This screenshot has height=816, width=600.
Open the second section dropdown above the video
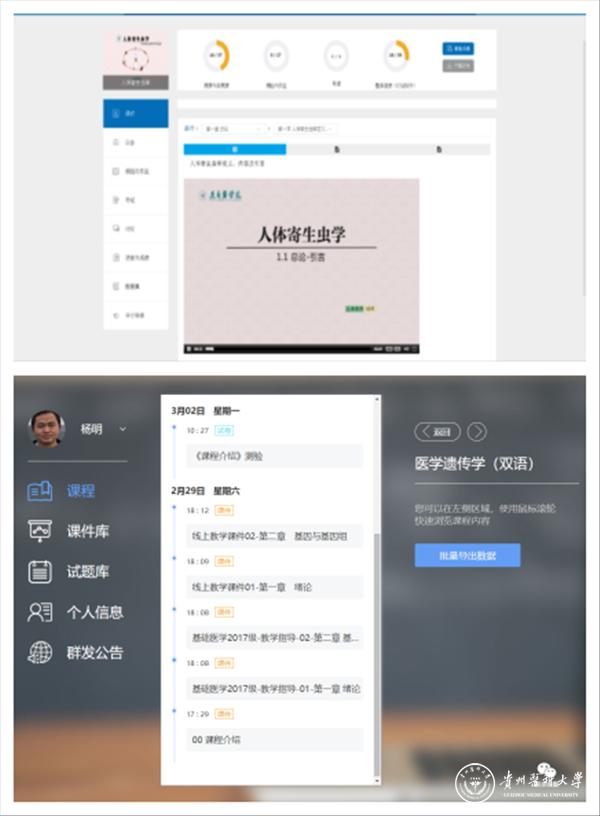[x=305, y=129]
